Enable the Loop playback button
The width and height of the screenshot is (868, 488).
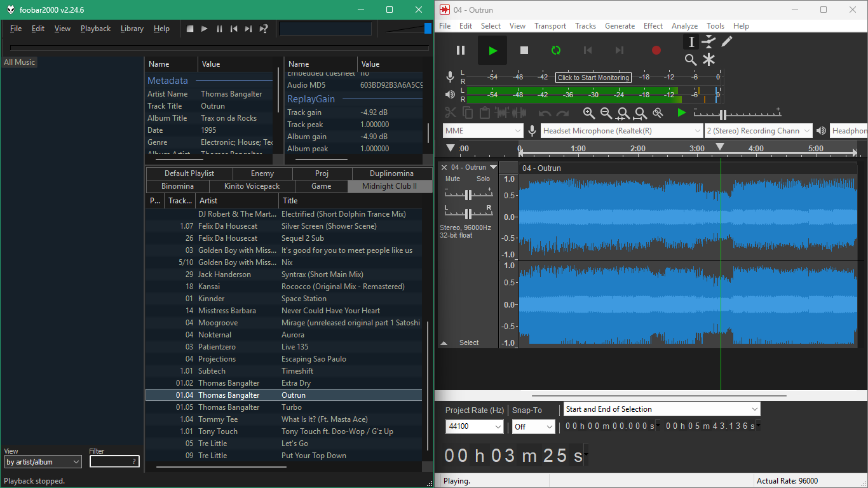point(556,50)
